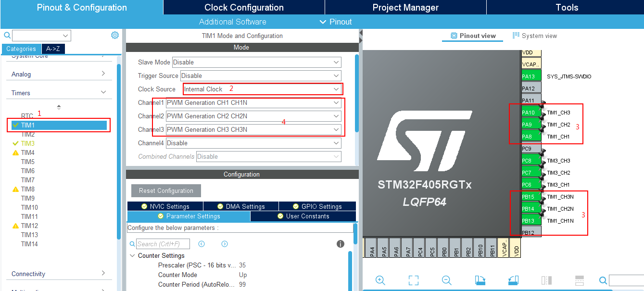Click the Reset Configuration button

tap(165, 190)
